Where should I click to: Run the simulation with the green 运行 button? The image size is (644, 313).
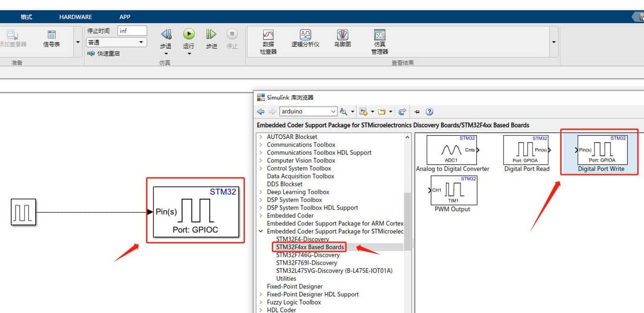point(189,34)
